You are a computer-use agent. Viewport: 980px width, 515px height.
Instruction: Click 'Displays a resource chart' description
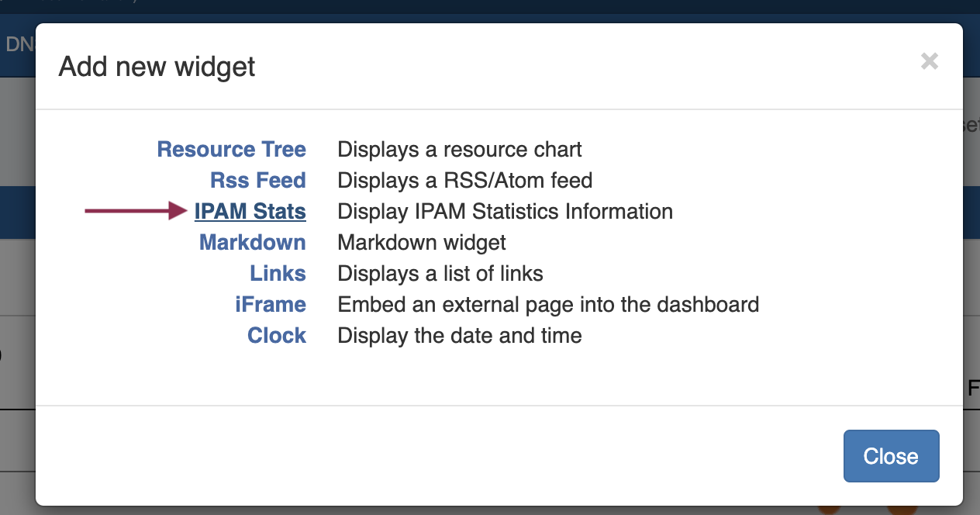(459, 149)
